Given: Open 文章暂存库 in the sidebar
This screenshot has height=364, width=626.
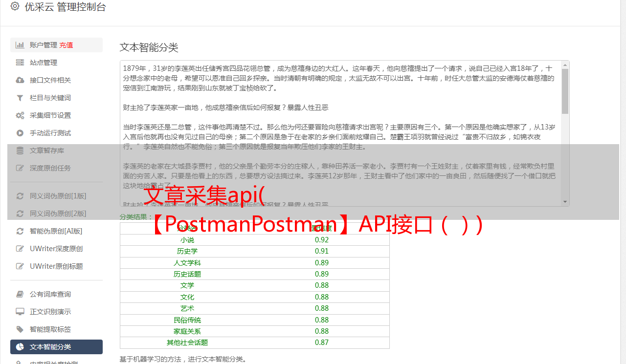Looking at the screenshot, I should pos(56,150).
